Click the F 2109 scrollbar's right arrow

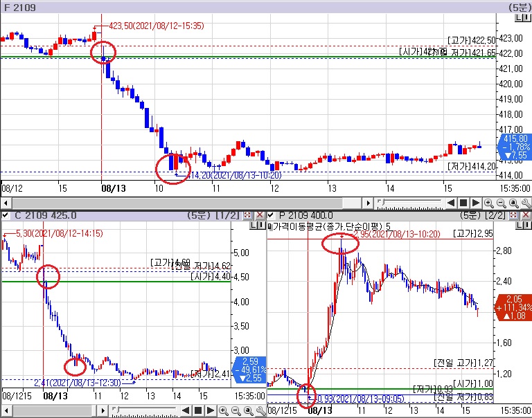click(368, 203)
